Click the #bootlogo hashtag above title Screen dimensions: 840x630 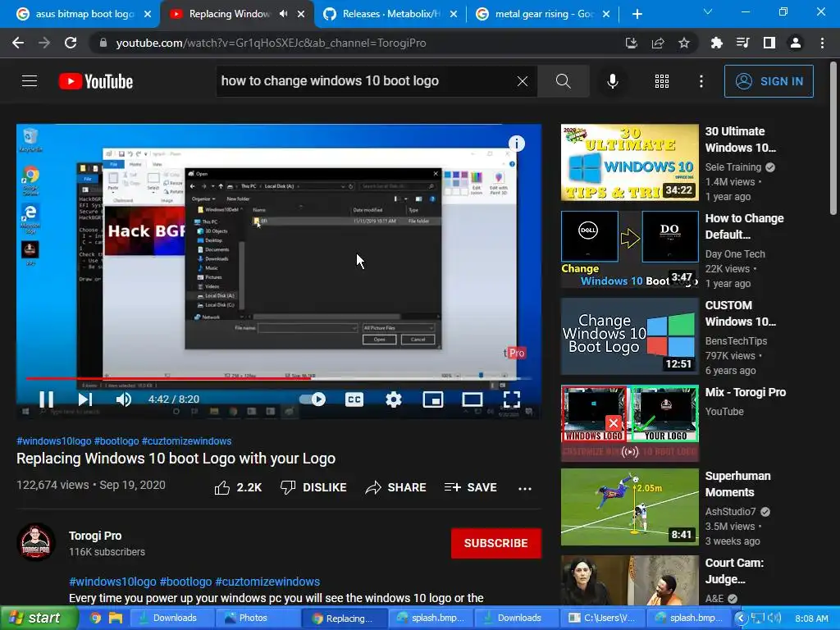(x=116, y=441)
